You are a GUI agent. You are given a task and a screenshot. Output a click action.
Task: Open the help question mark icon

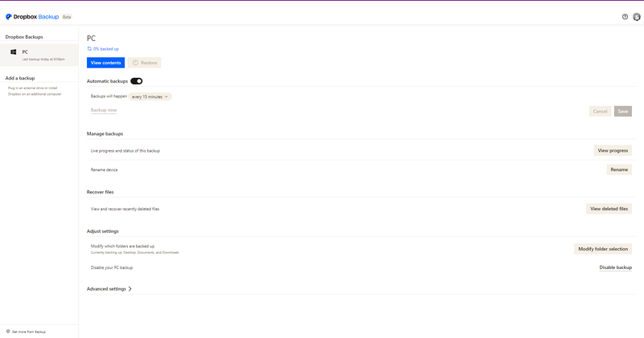[625, 17]
